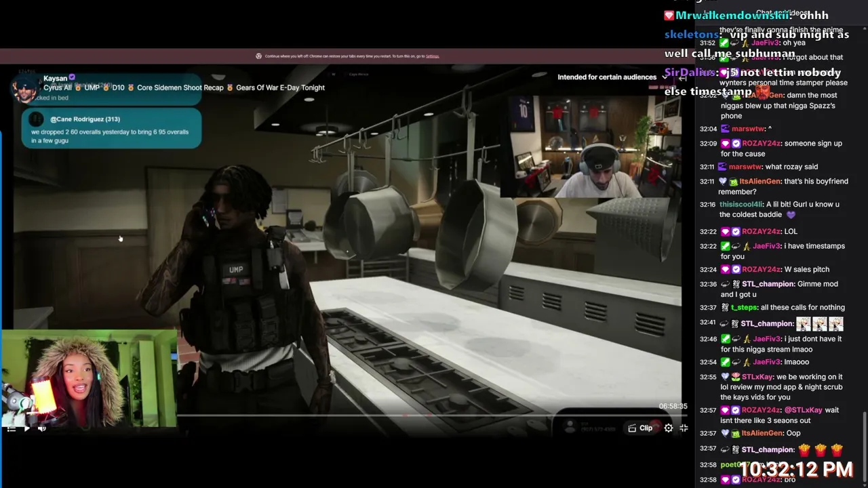Open ItsAlienGen's profile from the boyfriend message
This screenshot has height=488, width=868.
tap(759, 182)
